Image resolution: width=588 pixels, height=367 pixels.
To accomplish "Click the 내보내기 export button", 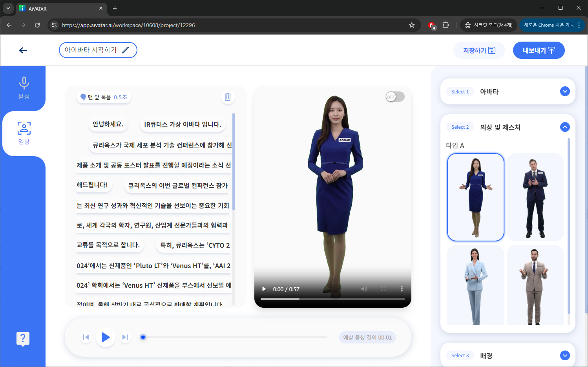I will 539,50.
